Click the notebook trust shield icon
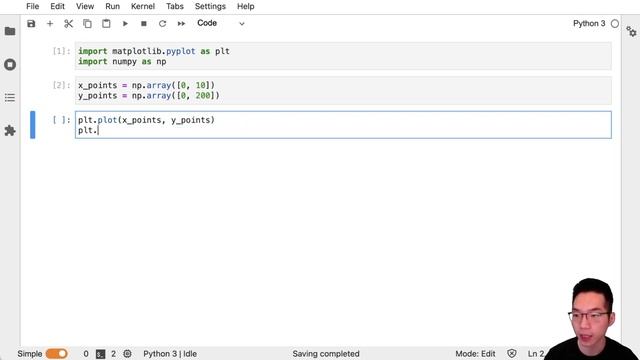Screen dimensions: 640x360 pyautogui.click(x=512, y=354)
